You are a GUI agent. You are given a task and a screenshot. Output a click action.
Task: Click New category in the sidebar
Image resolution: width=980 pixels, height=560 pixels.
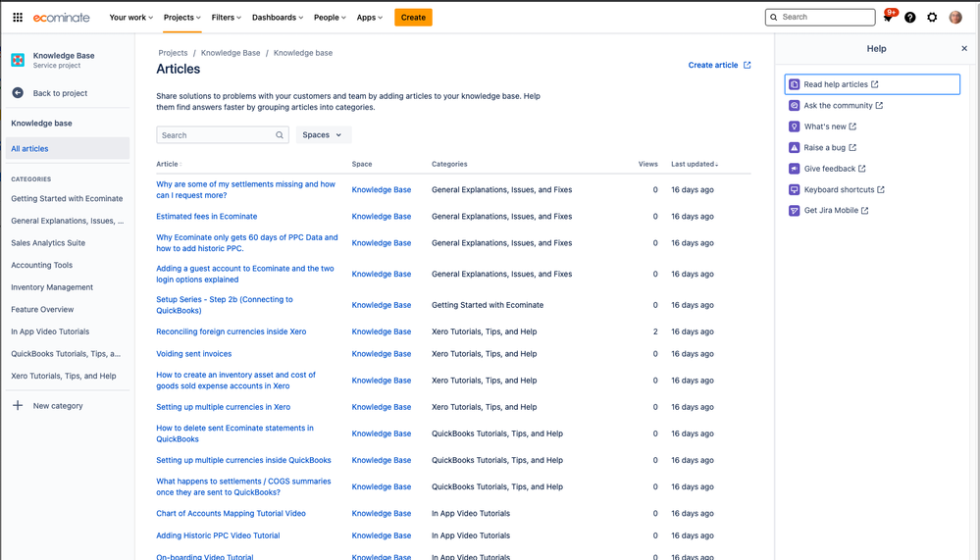58,406
